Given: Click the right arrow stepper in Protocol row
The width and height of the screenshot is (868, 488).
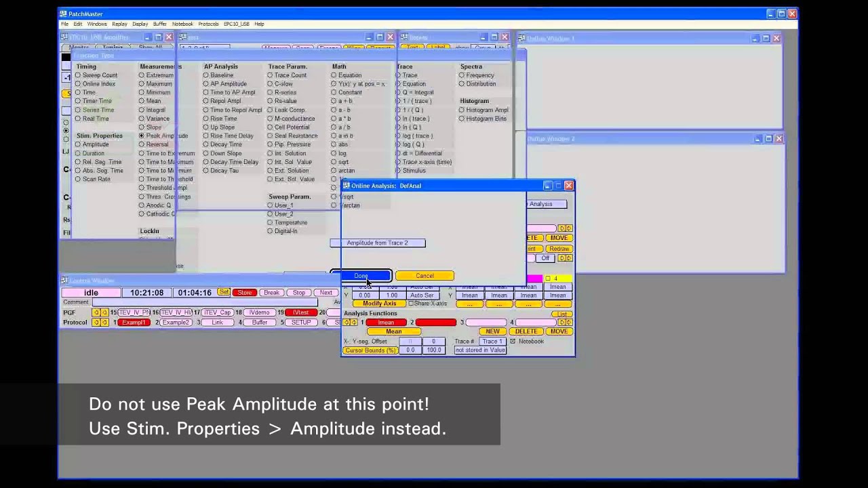Looking at the screenshot, I should [104, 323].
